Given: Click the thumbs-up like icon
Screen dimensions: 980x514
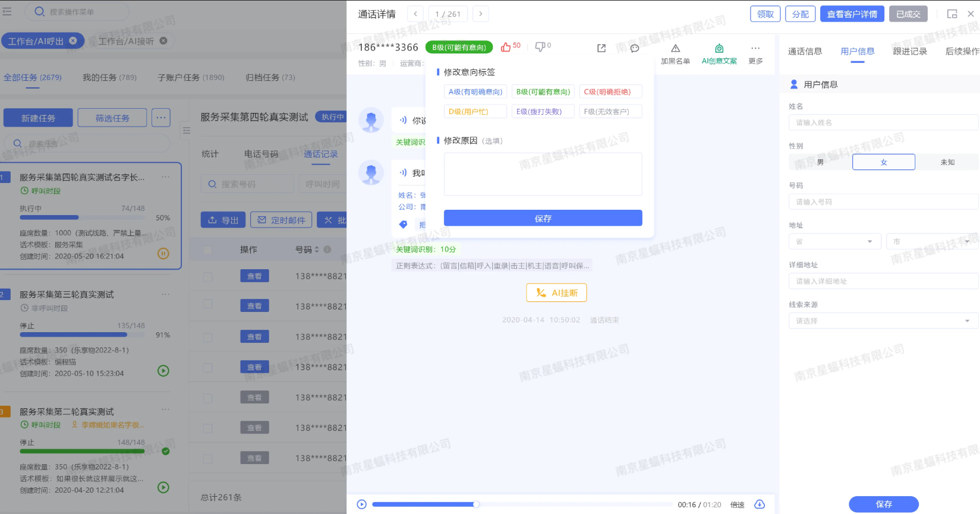Looking at the screenshot, I should pos(506,47).
